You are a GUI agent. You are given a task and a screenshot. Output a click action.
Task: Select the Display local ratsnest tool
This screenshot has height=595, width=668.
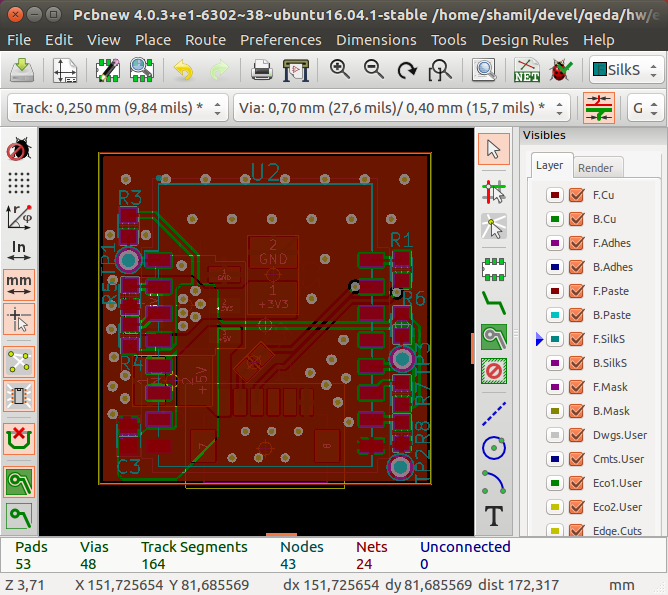(x=494, y=226)
